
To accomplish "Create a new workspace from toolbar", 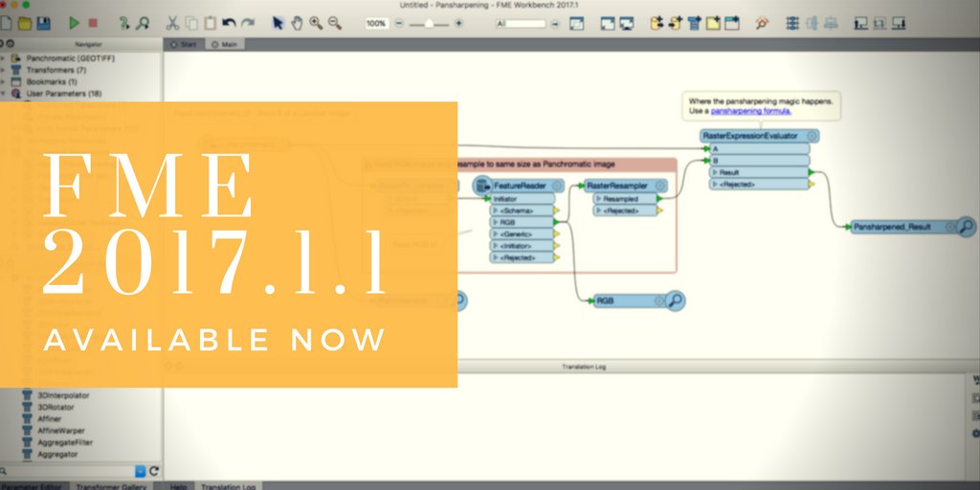I will 6,24.
